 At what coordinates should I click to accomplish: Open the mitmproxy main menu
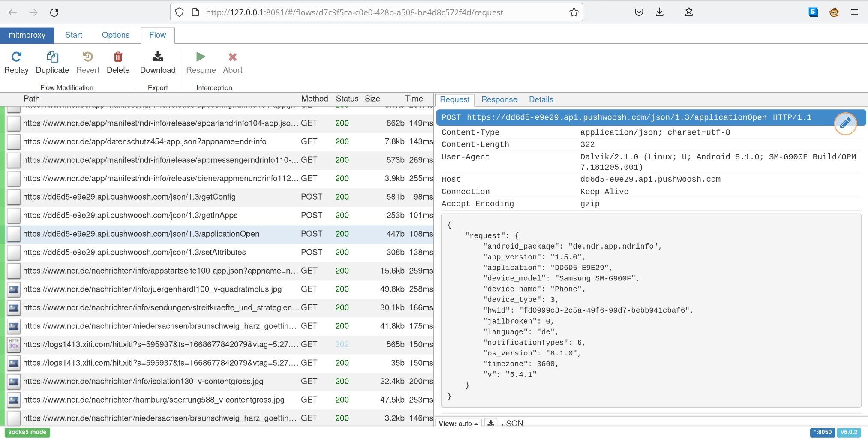click(27, 35)
